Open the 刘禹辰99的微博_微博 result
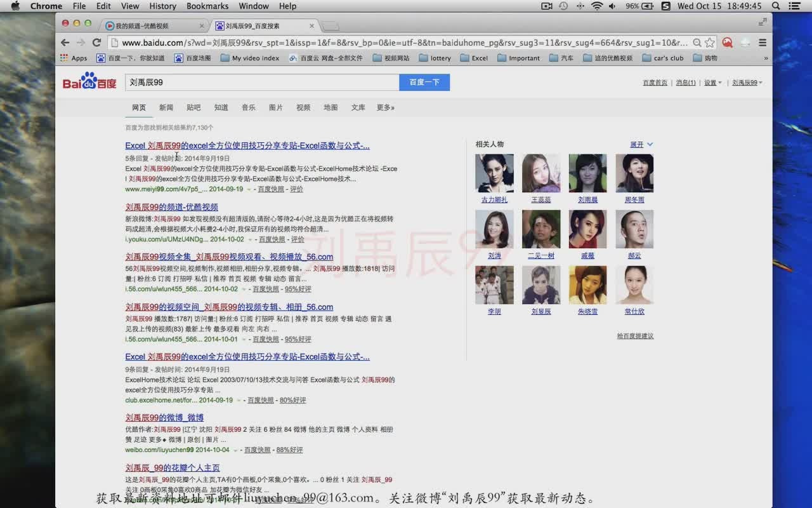 pos(164,417)
